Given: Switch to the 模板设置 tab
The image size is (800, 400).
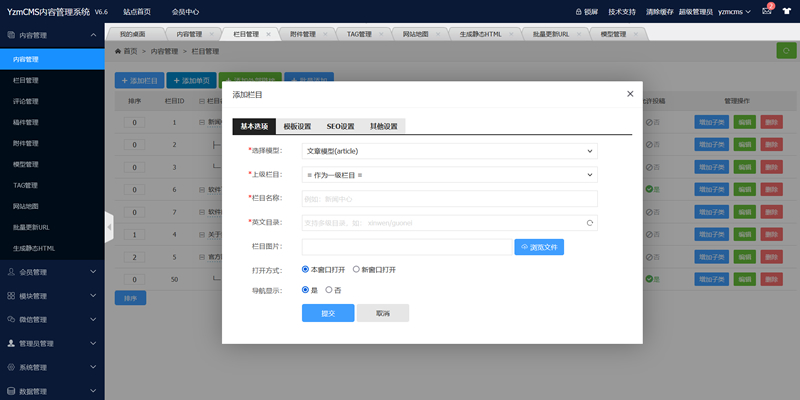Looking at the screenshot, I should click(297, 127).
